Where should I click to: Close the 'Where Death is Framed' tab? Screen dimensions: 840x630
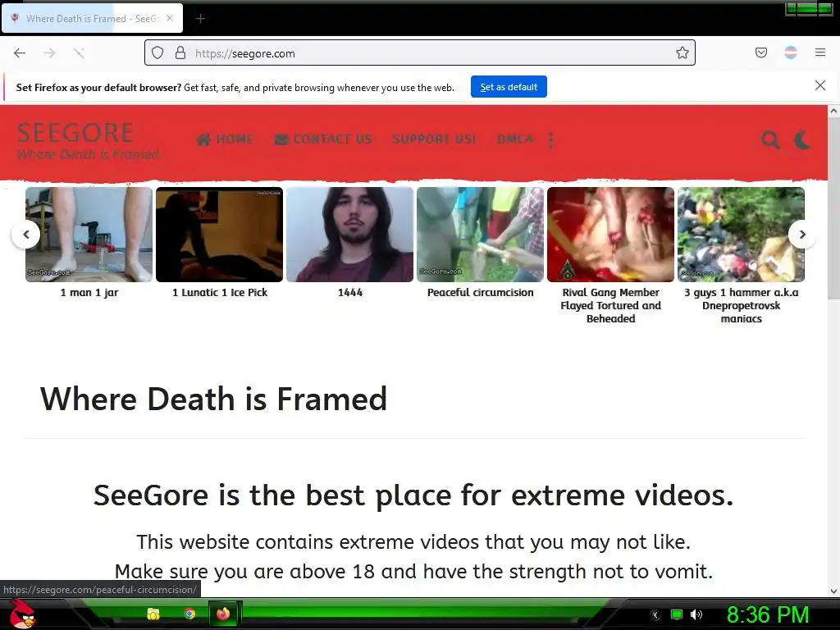point(170,18)
